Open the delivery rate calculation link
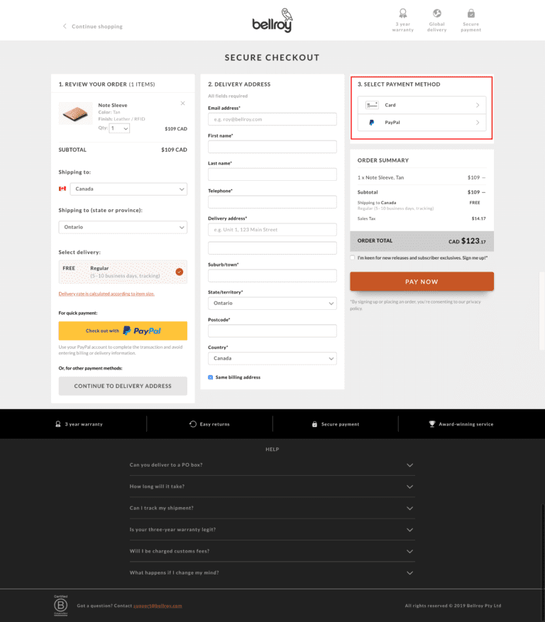Viewport: 545px width, 622px height. pyautogui.click(x=106, y=294)
